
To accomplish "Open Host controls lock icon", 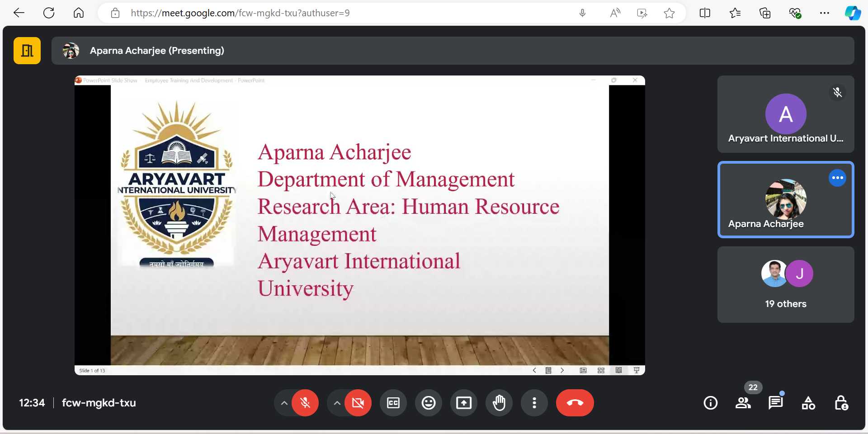I will [841, 403].
